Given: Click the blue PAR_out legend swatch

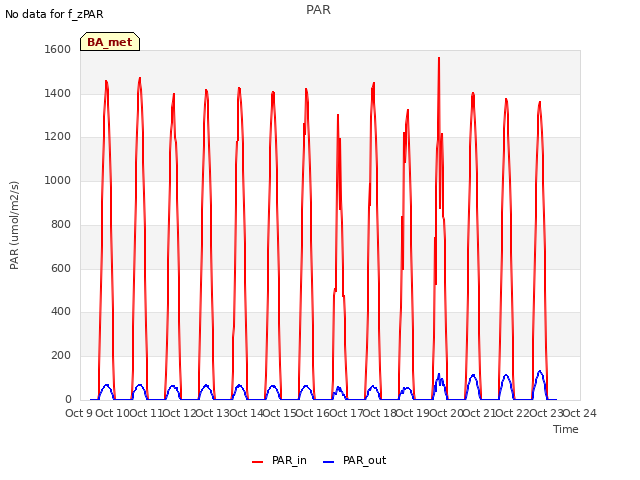Looking at the screenshot, I should [329, 462].
